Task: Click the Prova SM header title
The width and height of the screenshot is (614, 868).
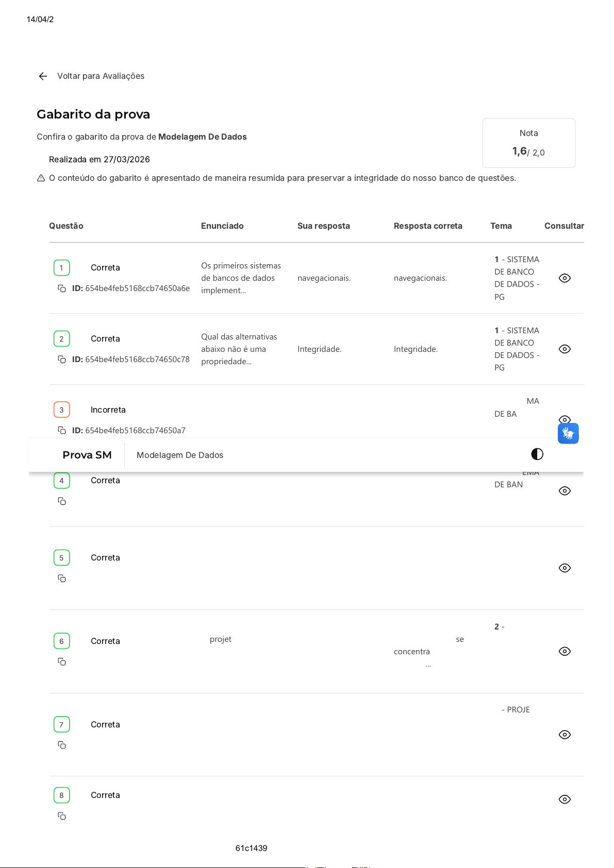Action: click(x=87, y=455)
